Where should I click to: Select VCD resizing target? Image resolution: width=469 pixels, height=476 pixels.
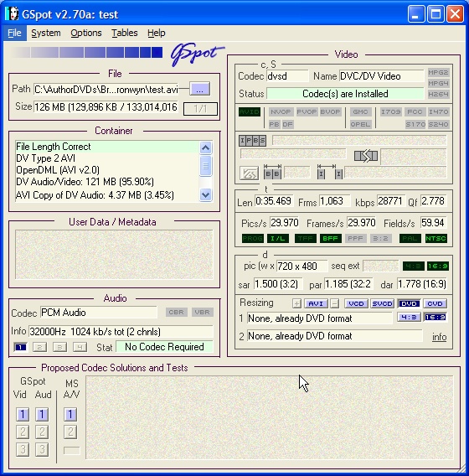click(x=356, y=303)
